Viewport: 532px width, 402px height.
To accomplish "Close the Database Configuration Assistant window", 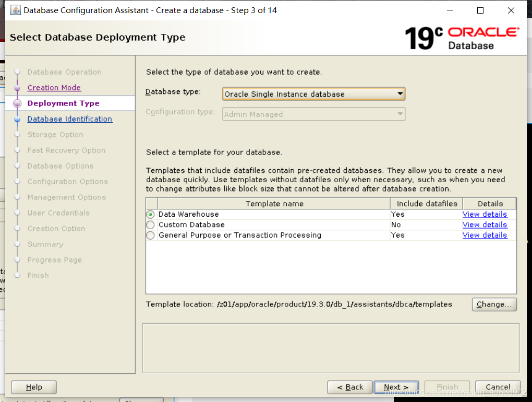I will (x=511, y=10).
